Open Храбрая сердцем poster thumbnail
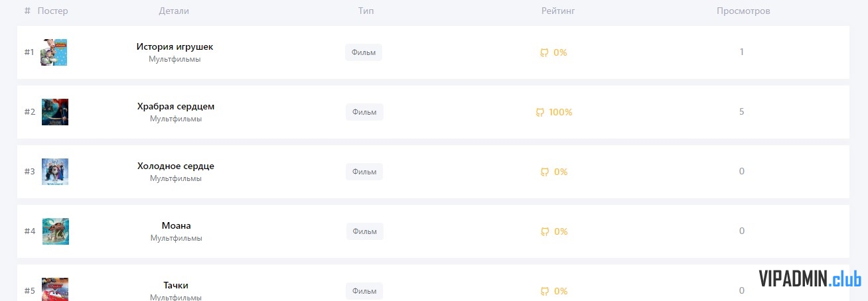Screen dimensions: 868x301 tap(55, 112)
